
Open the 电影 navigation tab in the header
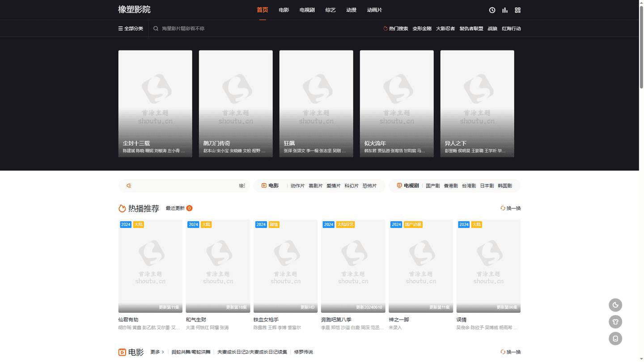284,10
